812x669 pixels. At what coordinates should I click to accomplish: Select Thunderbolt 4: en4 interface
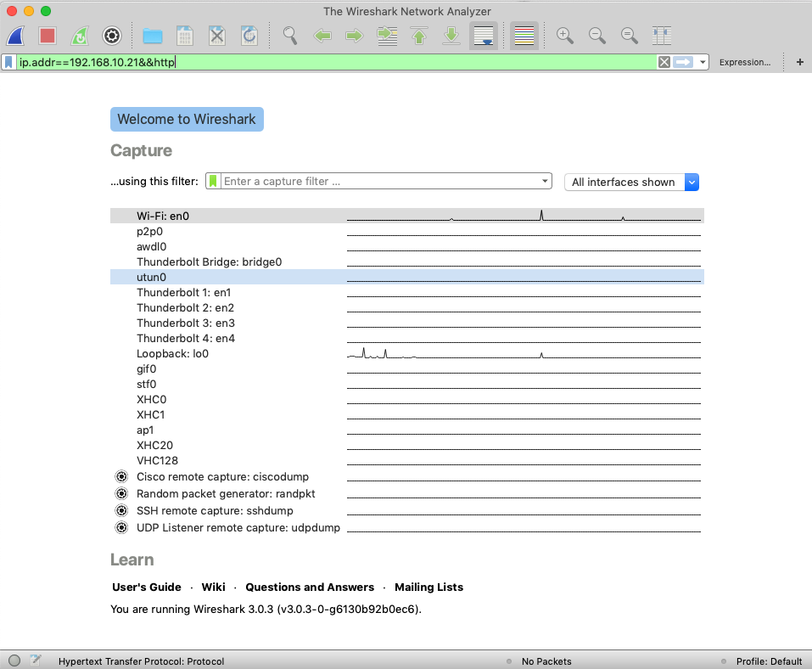point(406,339)
